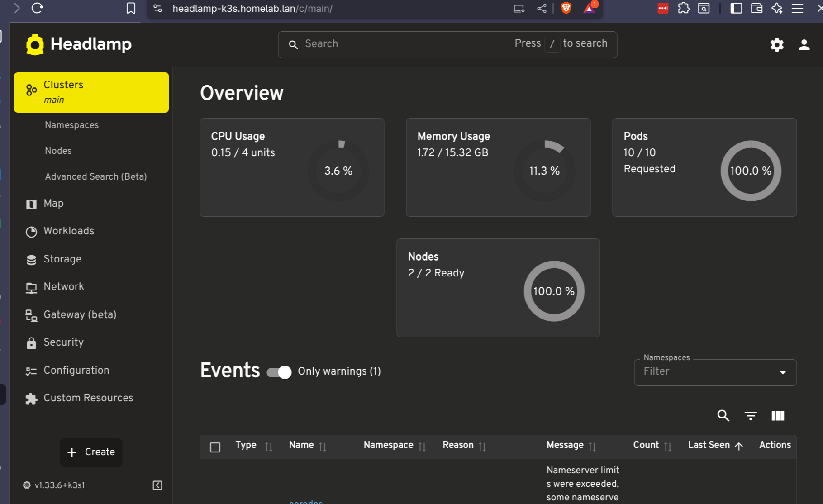Focus the Search input field
Screen dimensions: 823x504
pos(407,44)
